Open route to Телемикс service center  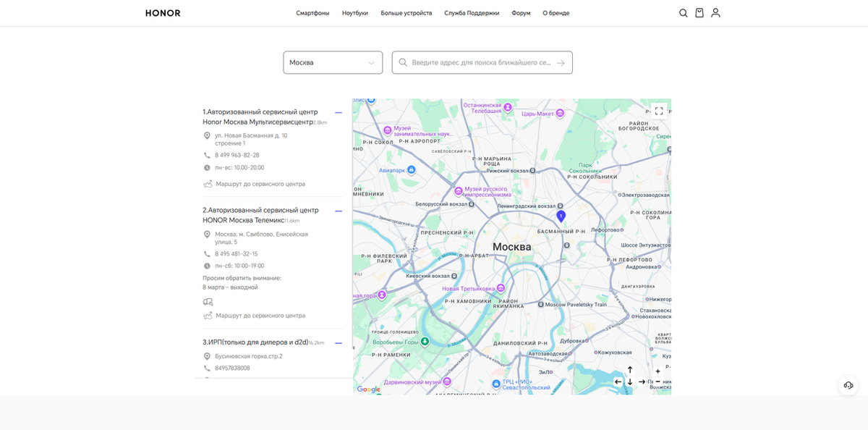(x=260, y=316)
